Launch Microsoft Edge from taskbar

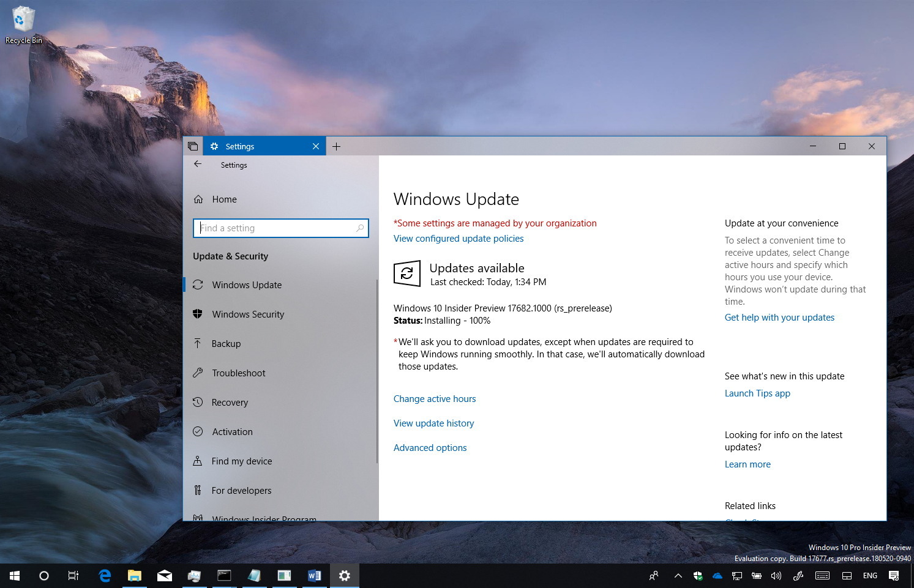[x=105, y=576]
